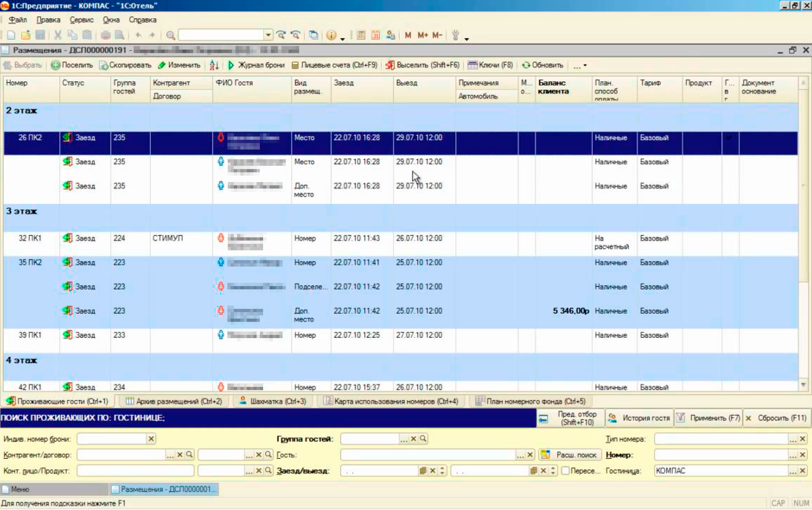Open Гостиница ellipsis selector

pyautogui.click(x=793, y=471)
